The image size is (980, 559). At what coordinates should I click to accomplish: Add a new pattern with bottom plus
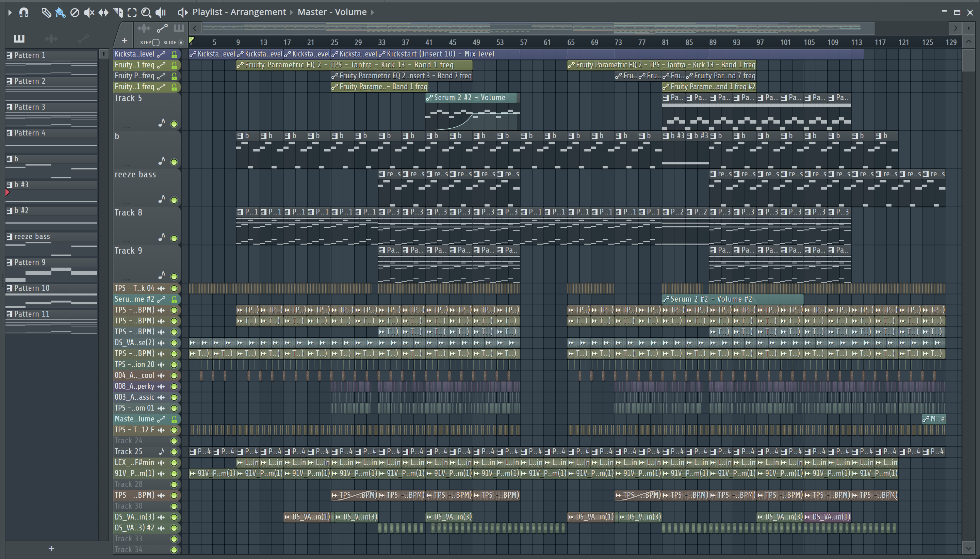pos(51,549)
